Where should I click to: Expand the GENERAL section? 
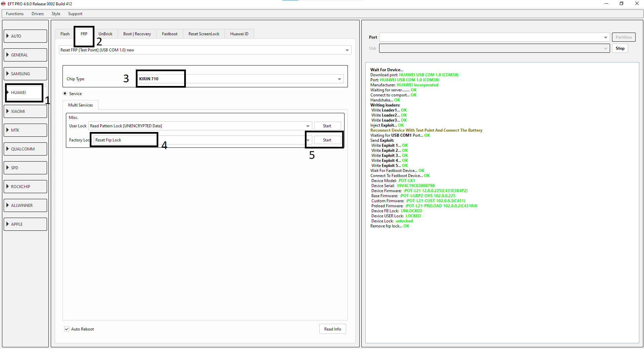[26, 55]
